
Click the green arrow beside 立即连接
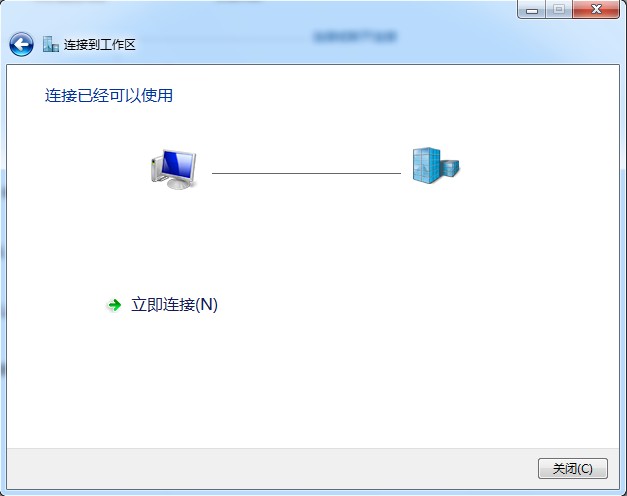coord(115,305)
